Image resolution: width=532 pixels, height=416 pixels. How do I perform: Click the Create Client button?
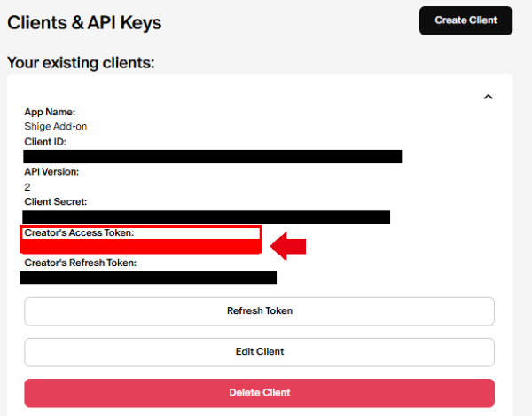[465, 20]
